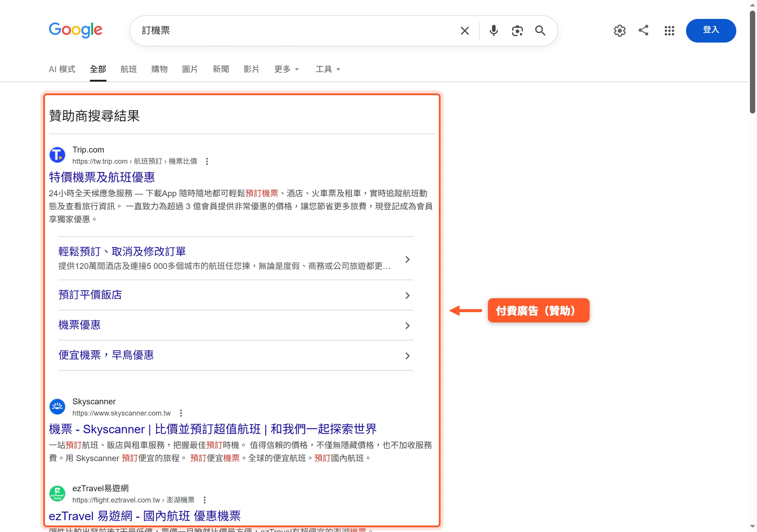Click the scrollbar down arrow

pyautogui.click(x=752, y=526)
